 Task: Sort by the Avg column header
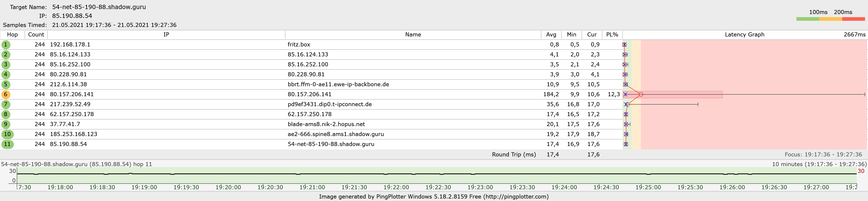pos(551,35)
